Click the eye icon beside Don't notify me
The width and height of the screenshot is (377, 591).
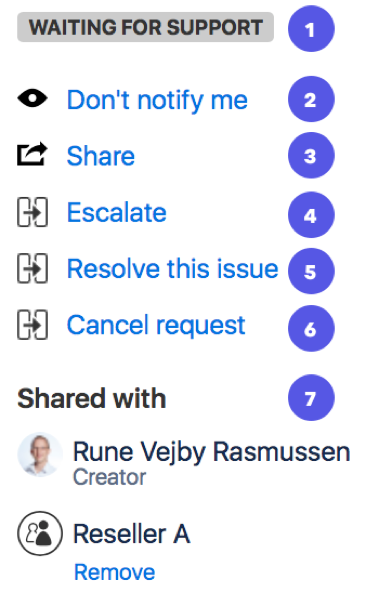pyautogui.click(x=32, y=99)
